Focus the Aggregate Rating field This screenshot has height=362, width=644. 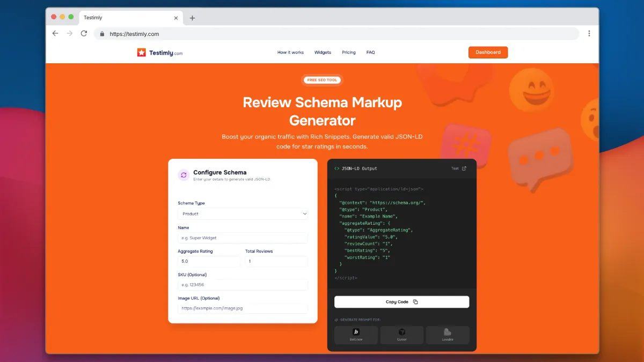[x=209, y=261]
